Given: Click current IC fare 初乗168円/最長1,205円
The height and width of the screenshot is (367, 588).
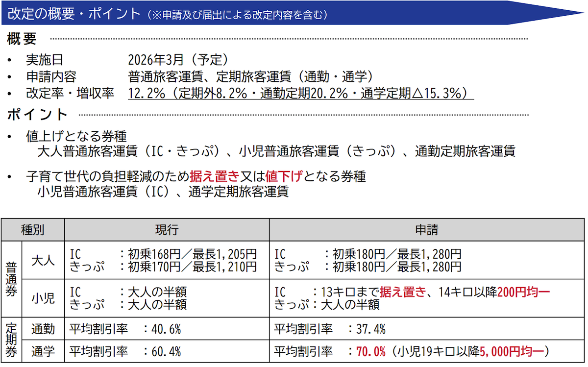Looking at the screenshot, I should pos(192,254).
